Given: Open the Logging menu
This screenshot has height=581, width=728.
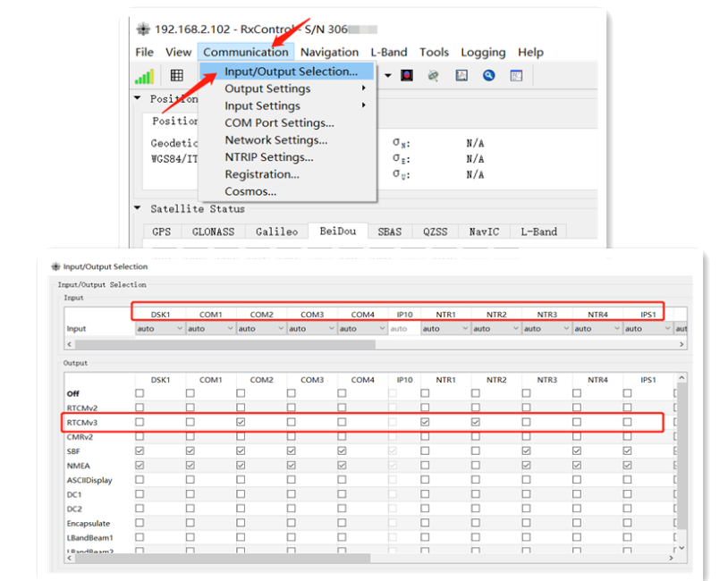Looking at the screenshot, I should coord(483,53).
